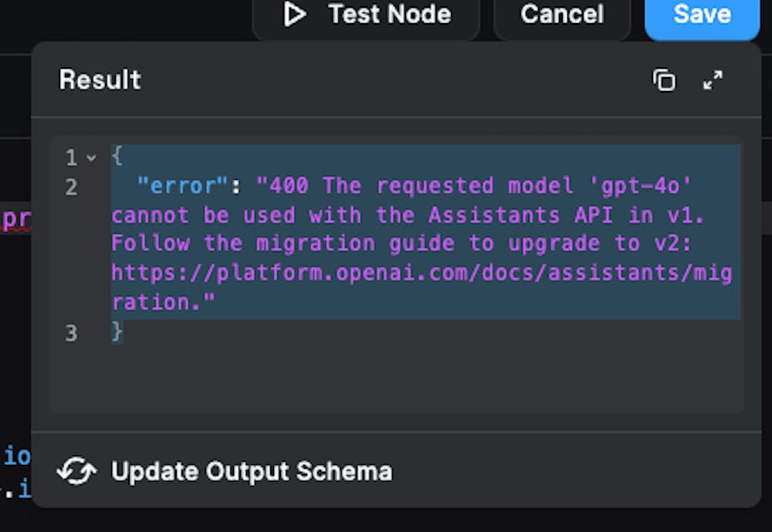This screenshot has width=772, height=532.
Task: Click the play triangle icon on Test Node
Action: pos(294,14)
